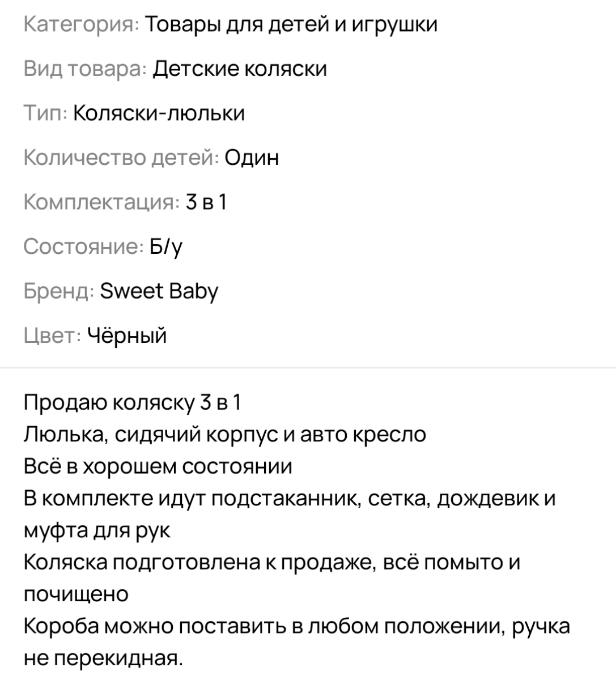Click the Б/у condition value
The height and width of the screenshot is (680, 616).
coord(166,246)
